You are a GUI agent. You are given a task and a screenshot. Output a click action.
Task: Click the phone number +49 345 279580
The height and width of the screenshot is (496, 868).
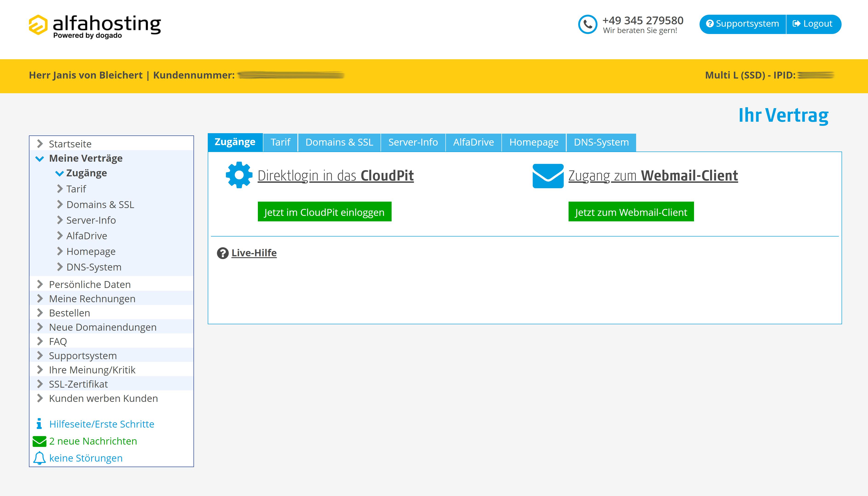point(643,20)
